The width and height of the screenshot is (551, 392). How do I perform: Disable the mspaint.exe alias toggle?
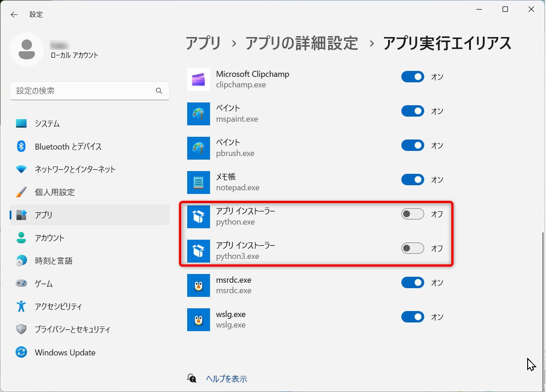click(x=412, y=111)
